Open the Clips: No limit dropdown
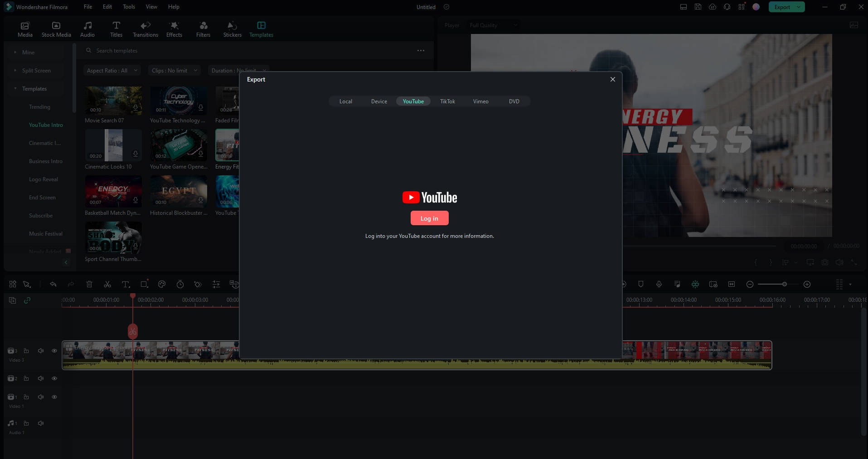The image size is (868, 459). click(175, 70)
